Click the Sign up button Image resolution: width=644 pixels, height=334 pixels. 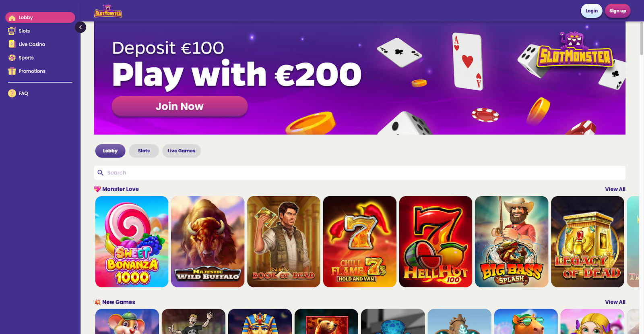click(618, 11)
